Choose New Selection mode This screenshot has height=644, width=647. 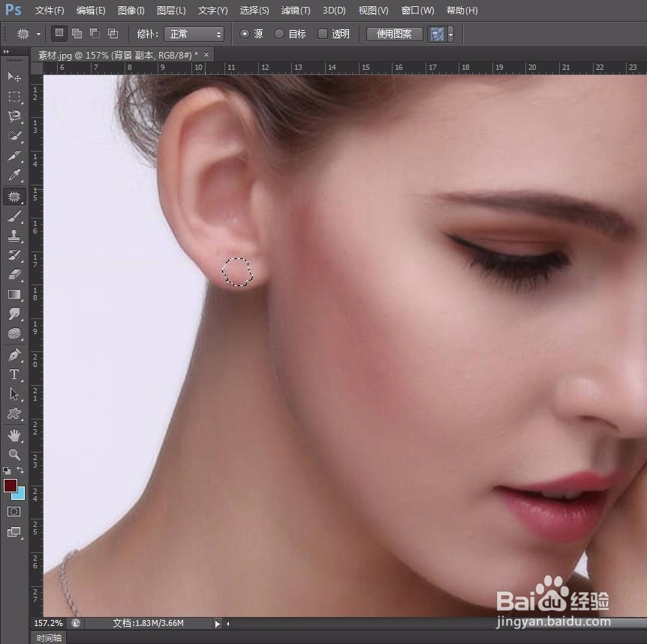pyautogui.click(x=59, y=34)
